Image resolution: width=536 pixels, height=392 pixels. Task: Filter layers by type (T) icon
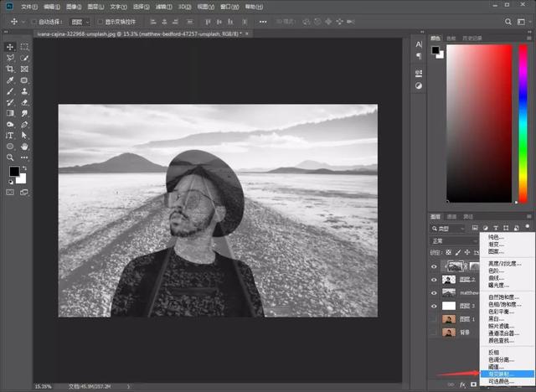pos(496,228)
